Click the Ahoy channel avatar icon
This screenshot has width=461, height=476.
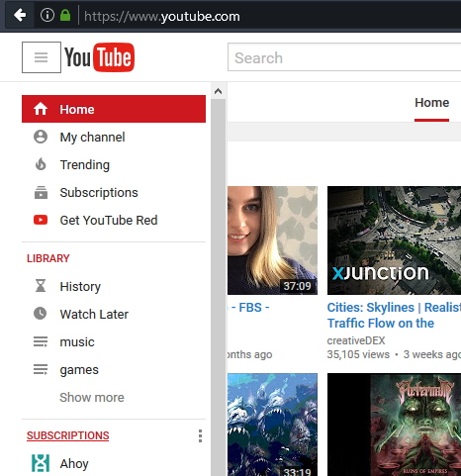(x=41, y=463)
